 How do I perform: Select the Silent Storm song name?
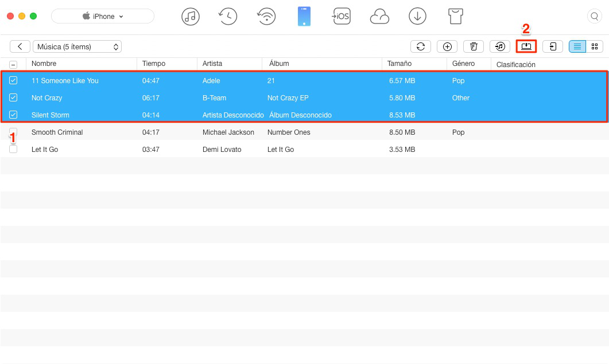point(50,115)
